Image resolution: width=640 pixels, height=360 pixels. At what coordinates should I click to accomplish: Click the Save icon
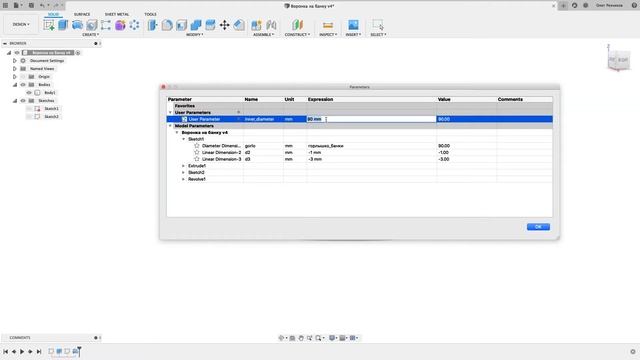coord(31,5)
